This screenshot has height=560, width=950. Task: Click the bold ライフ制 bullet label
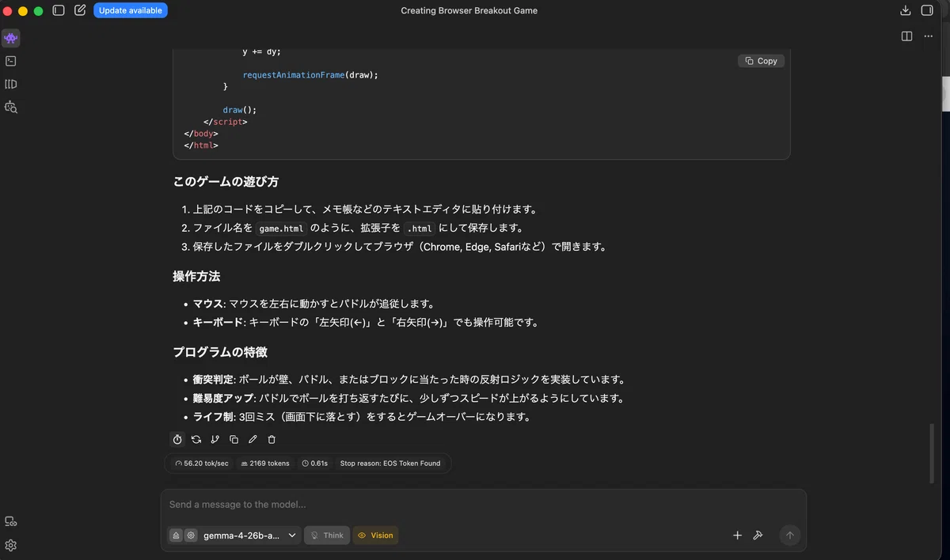(213, 418)
